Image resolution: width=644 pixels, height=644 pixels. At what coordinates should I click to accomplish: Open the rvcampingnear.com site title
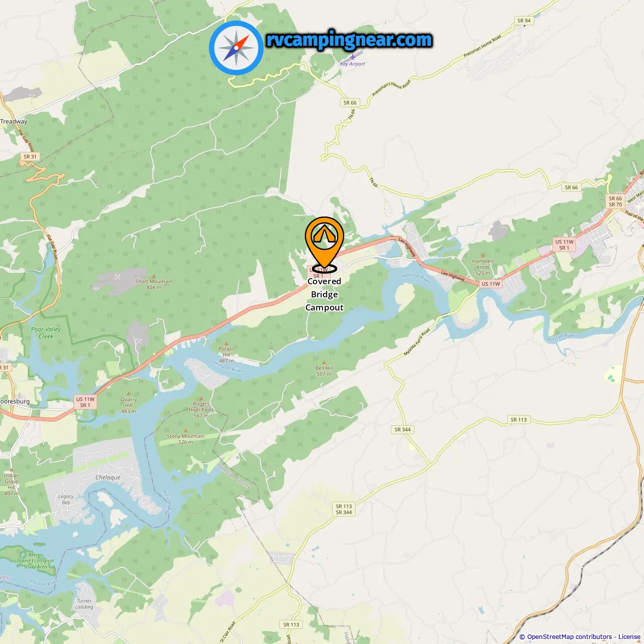(349, 40)
